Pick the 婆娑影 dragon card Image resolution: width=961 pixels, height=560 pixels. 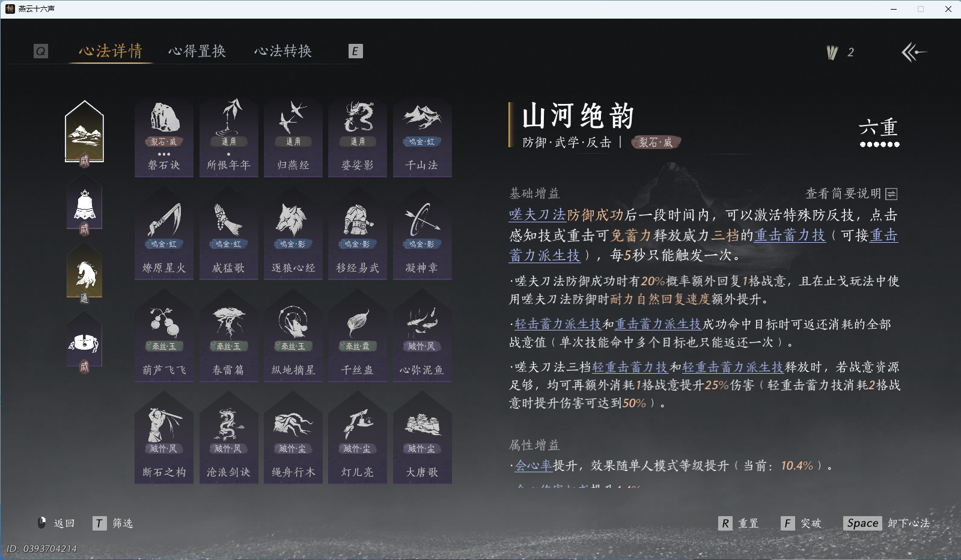tap(358, 138)
